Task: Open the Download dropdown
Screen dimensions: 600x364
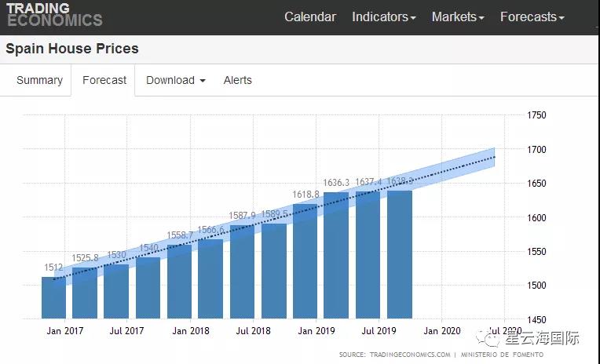Action: tap(176, 80)
